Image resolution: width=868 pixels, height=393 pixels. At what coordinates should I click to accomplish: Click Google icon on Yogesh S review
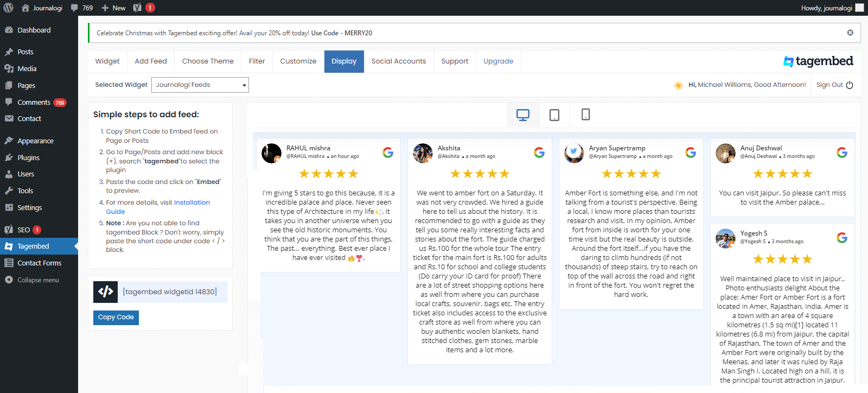842,238
